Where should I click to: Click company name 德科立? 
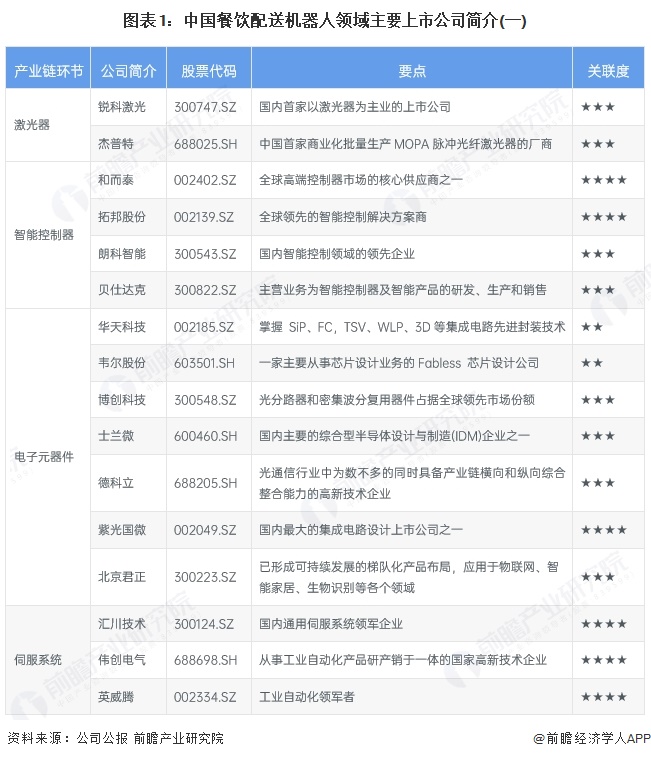tap(116, 483)
